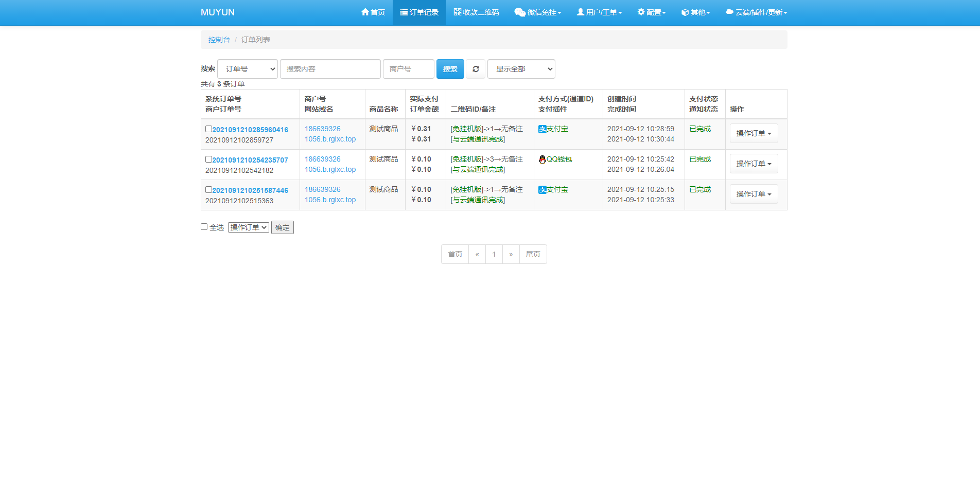Expand the 显示全部 filter dropdown

[x=521, y=69]
